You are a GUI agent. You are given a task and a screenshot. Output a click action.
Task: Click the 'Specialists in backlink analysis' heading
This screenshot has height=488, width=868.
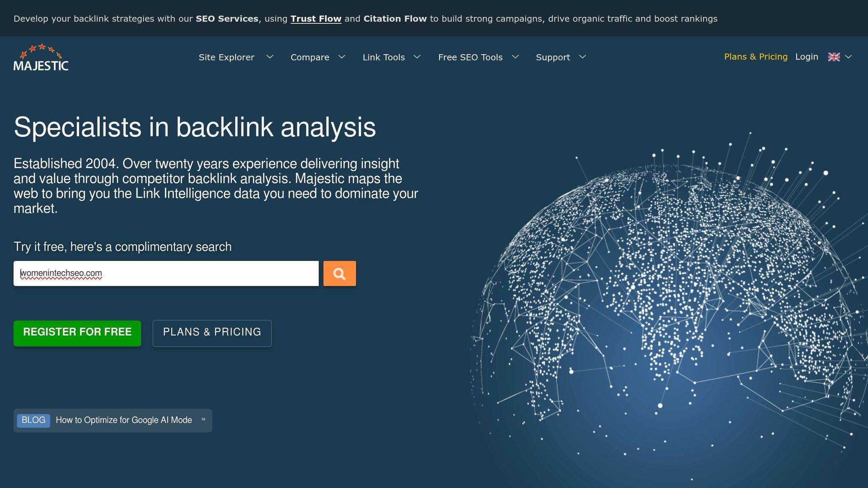click(x=195, y=127)
